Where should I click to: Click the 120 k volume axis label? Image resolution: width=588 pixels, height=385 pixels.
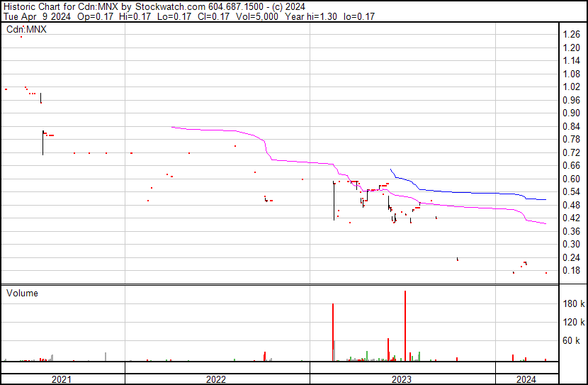pyautogui.click(x=574, y=322)
